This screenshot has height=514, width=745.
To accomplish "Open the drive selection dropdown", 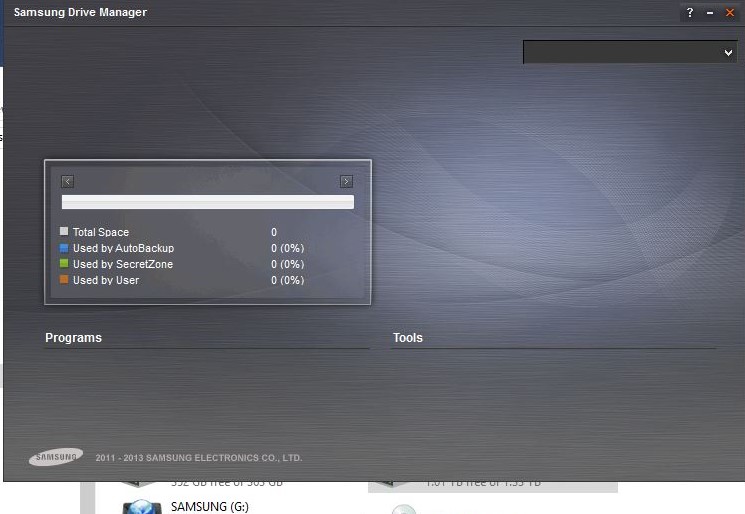I will coord(630,52).
